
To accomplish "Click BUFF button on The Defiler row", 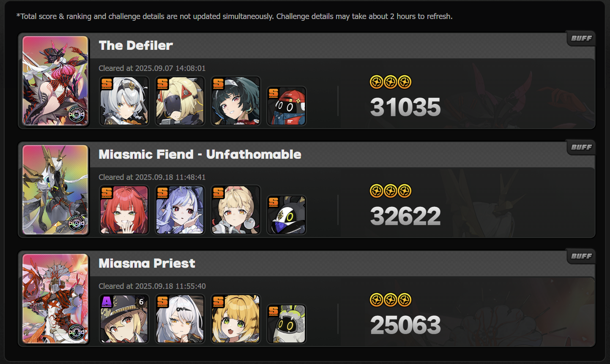I will [x=581, y=38].
